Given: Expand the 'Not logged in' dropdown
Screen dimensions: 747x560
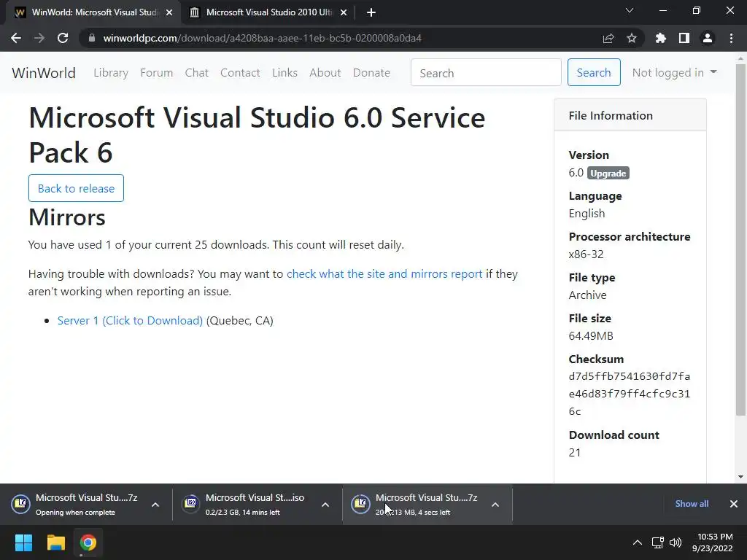Looking at the screenshot, I should pos(674,72).
